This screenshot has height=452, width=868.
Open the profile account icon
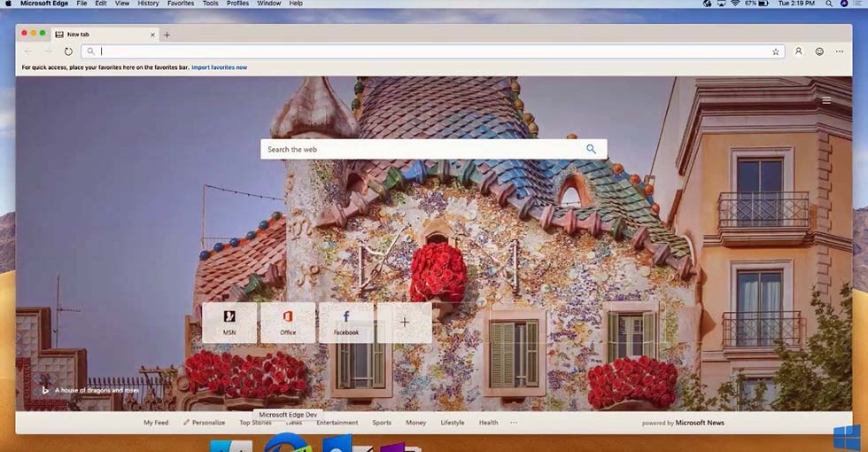coord(798,51)
